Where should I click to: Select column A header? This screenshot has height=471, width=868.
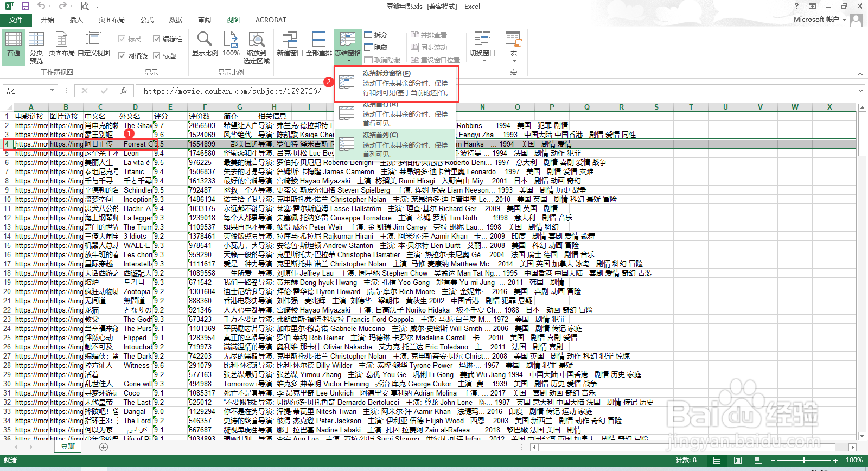pyautogui.click(x=31, y=107)
